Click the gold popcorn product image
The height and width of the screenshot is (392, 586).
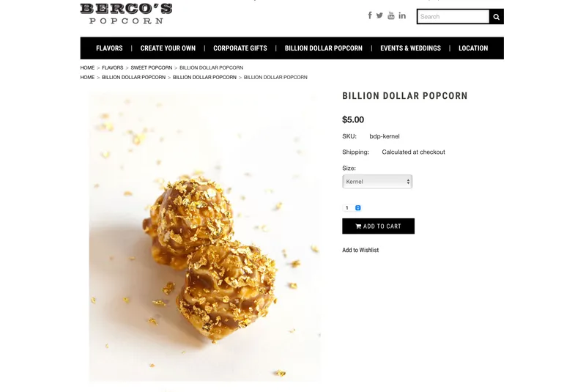(x=205, y=237)
